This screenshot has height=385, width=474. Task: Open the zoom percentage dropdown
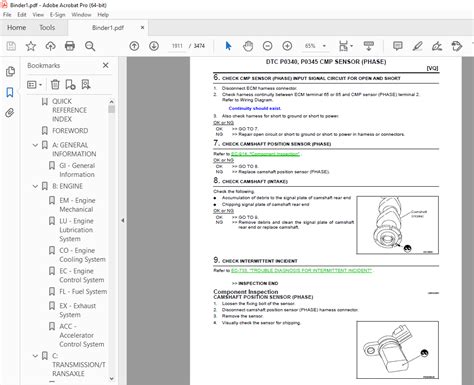click(324, 46)
